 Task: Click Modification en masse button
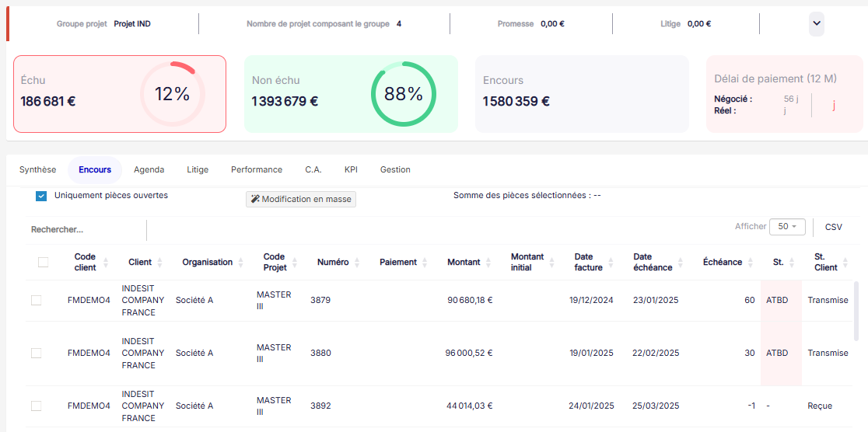click(x=301, y=200)
